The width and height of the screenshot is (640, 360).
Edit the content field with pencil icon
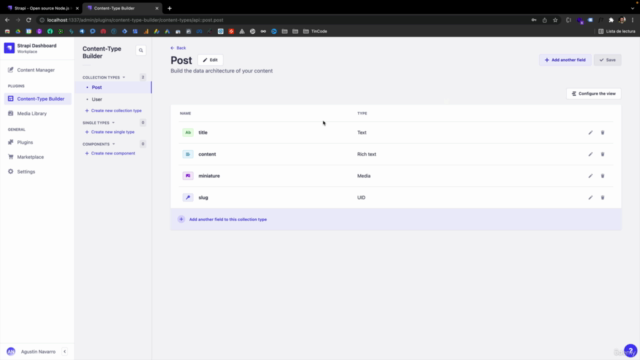pos(590,154)
